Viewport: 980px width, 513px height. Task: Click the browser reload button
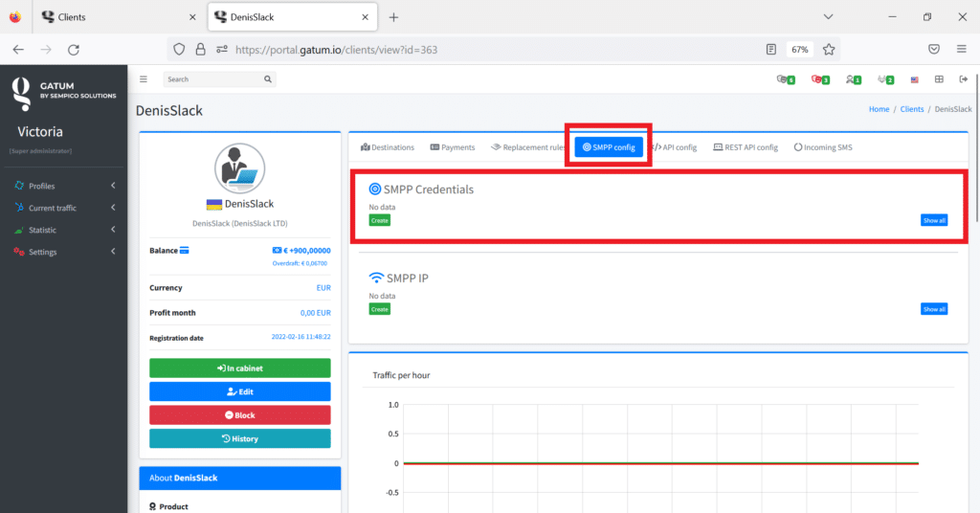click(x=74, y=50)
